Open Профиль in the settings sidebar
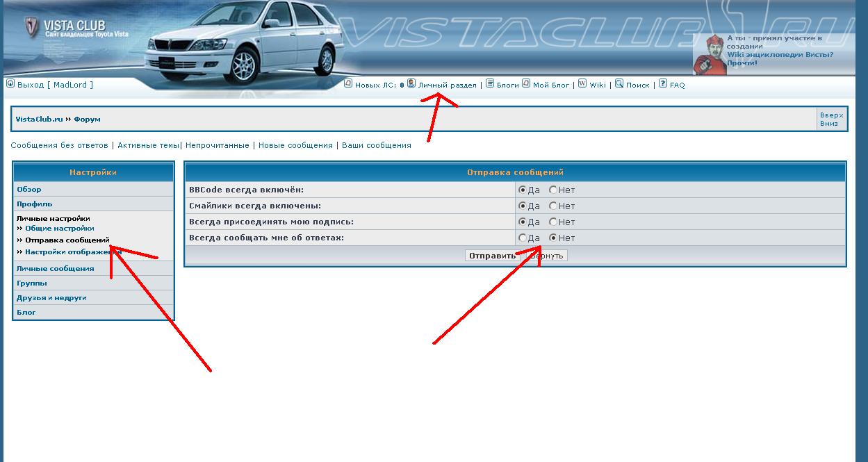 pyautogui.click(x=35, y=204)
